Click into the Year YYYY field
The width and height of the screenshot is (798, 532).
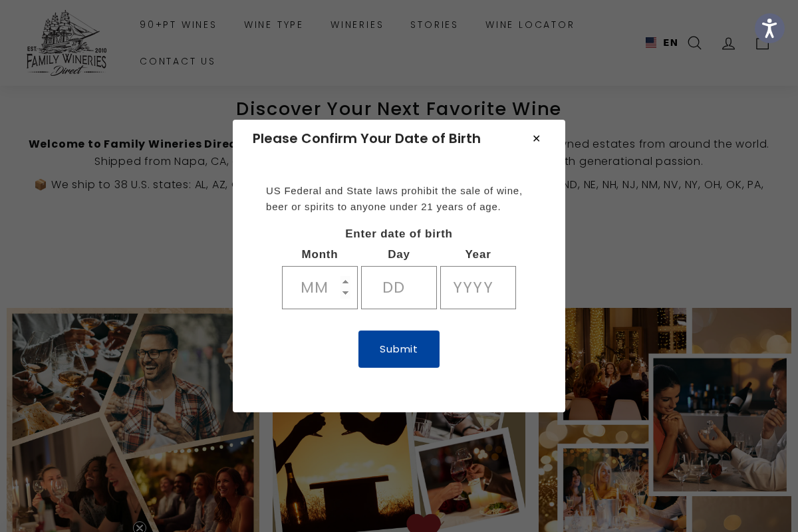(x=478, y=287)
